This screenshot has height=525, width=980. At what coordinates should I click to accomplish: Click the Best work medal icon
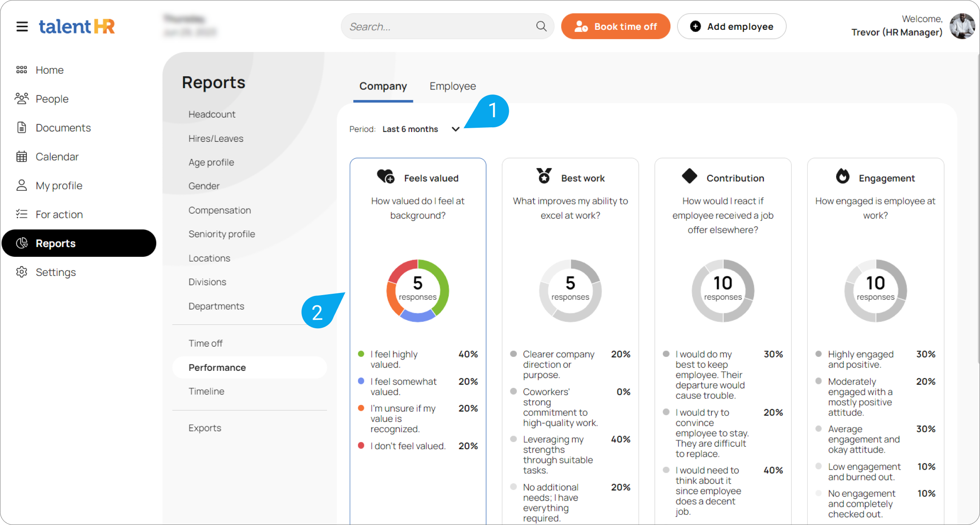click(x=544, y=176)
